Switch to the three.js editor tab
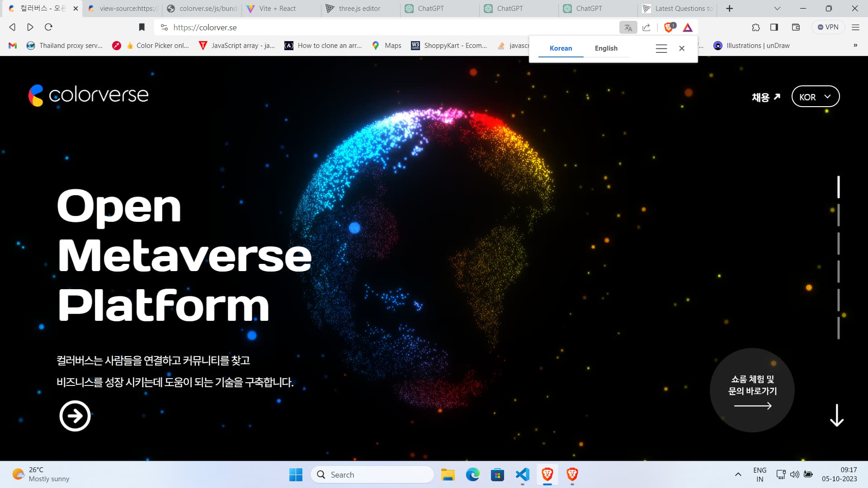 click(x=359, y=8)
